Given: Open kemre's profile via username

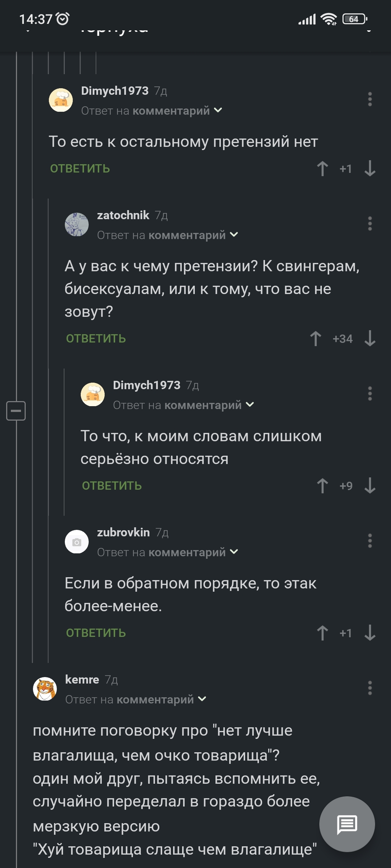Looking at the screenshot, I should tap(82, 680).
